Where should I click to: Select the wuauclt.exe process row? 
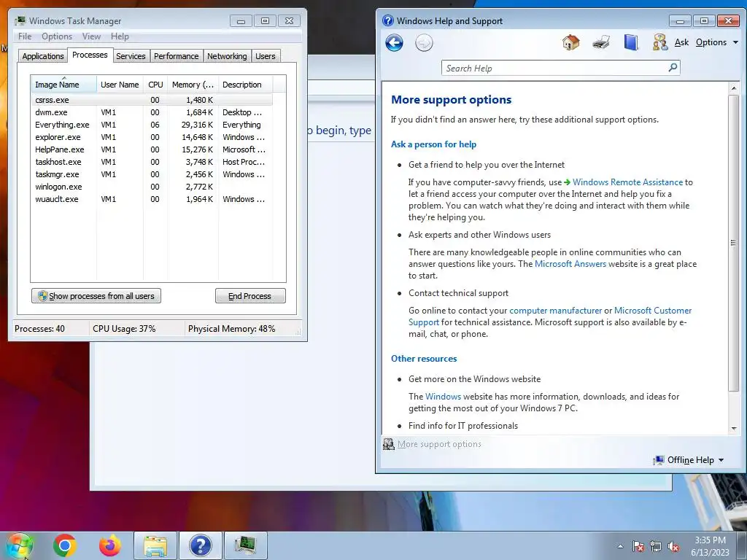point(152,199)
